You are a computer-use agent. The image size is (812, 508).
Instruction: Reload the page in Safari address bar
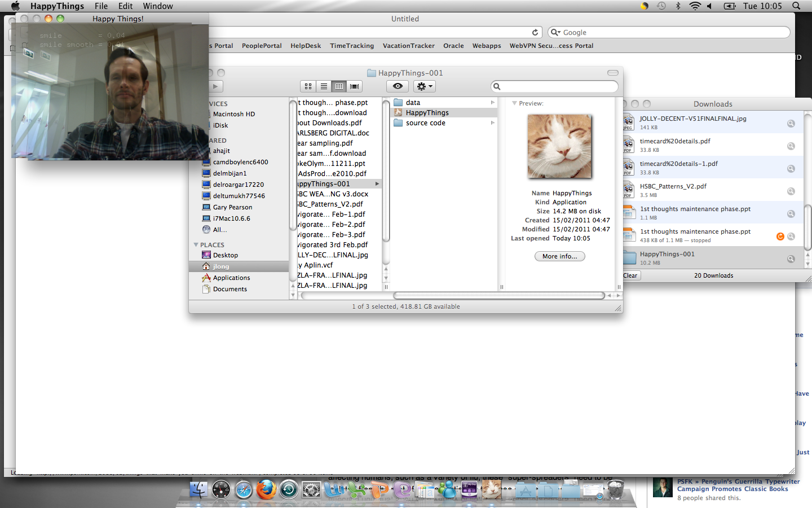535,33
